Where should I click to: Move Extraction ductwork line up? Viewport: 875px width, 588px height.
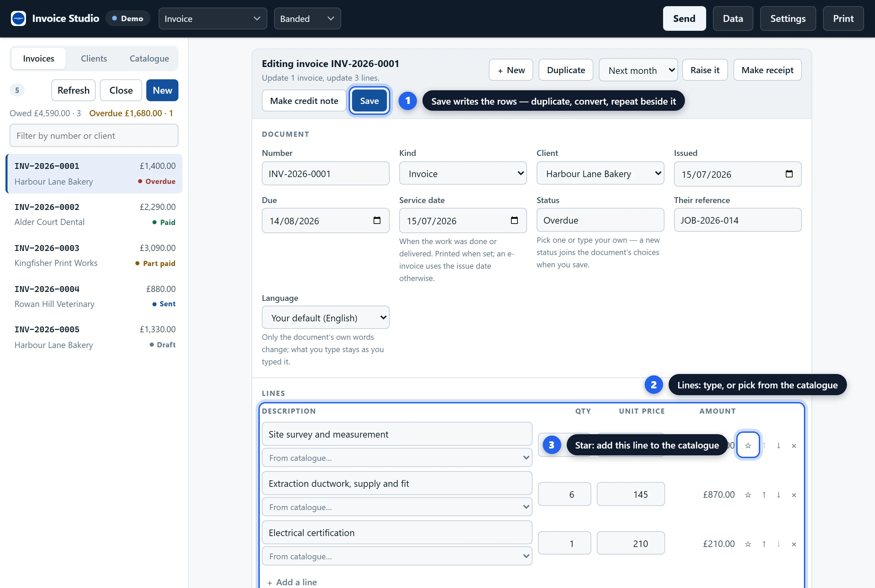click(764, 494)
